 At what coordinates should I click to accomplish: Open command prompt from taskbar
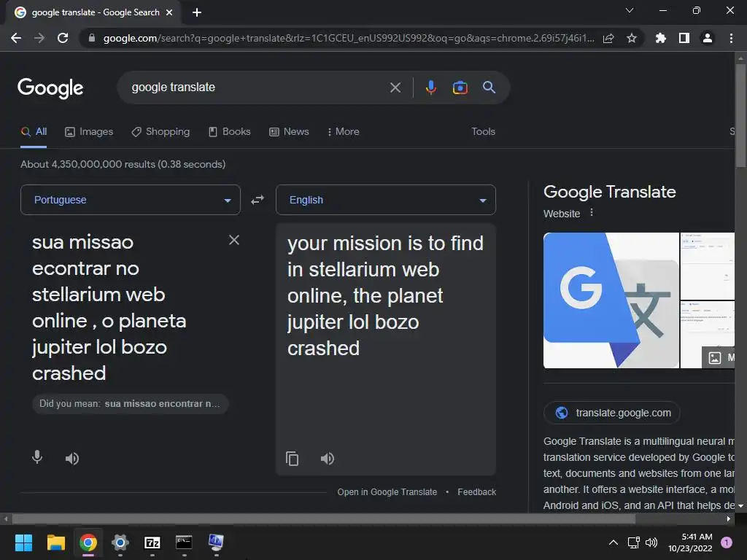184,542
